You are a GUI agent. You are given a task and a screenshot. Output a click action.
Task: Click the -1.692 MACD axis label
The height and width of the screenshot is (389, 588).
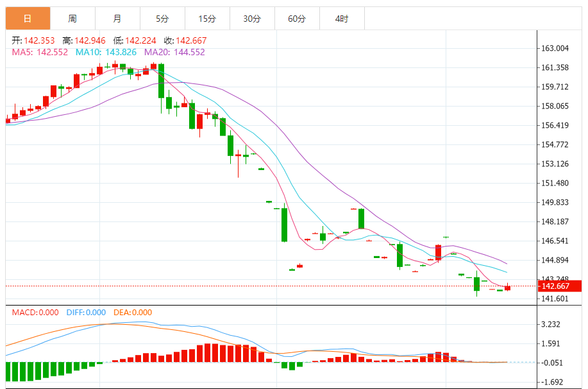[x=551, y=382]
